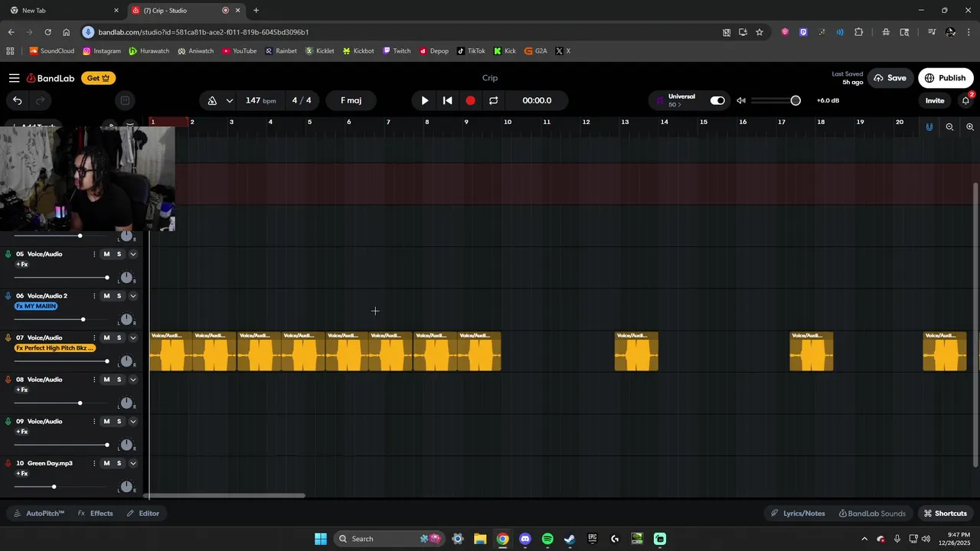Open the BandLab hamburger menu
The width and height of the screenshot is (980, 551).
click(x=14, y=78)
